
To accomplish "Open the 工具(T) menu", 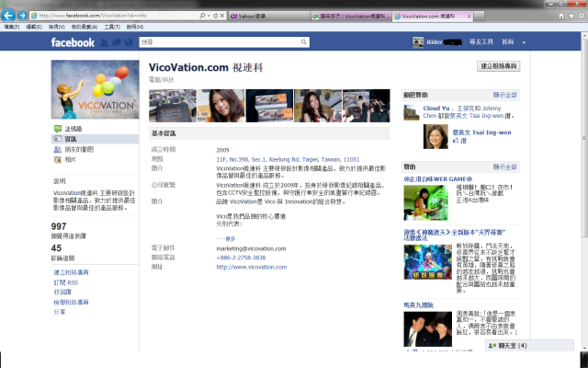I will pyautogui.click(x=112, y=27).
